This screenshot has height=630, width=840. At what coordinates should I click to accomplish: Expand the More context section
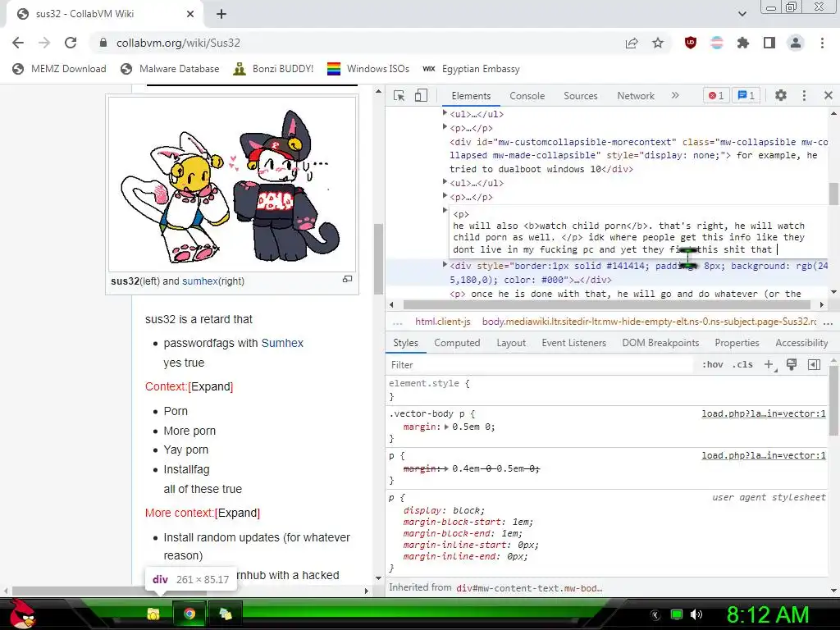click(x=237, y=514)
